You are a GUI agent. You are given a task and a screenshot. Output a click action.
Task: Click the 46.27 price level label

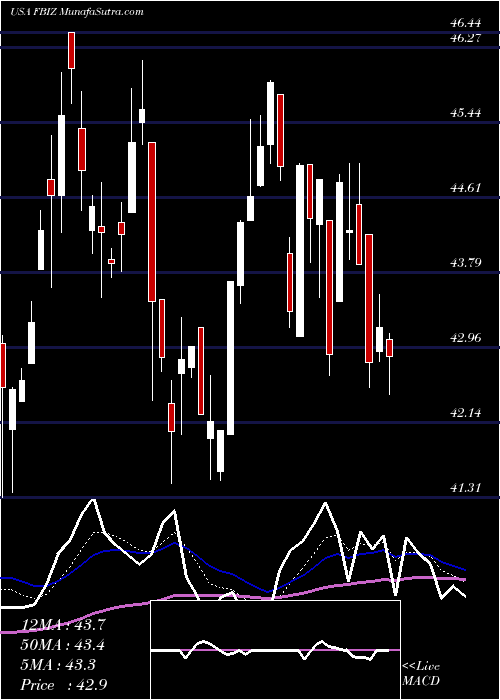465,38
